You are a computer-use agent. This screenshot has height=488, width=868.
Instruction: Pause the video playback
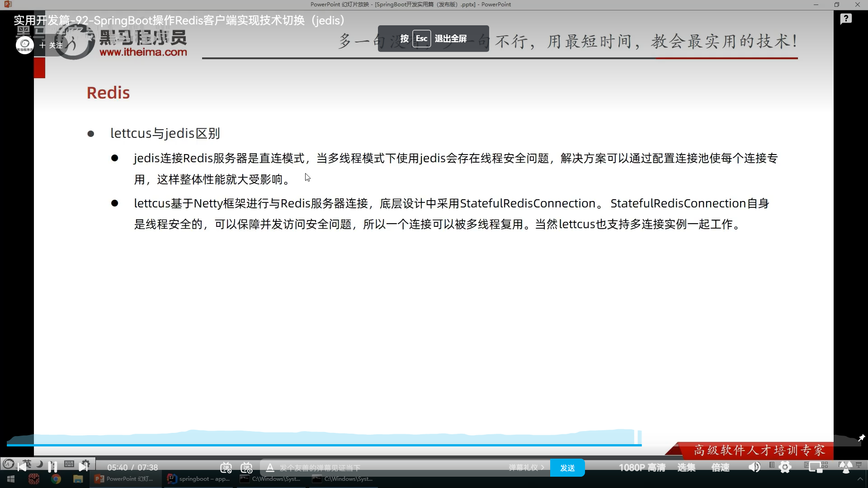pyautogui.click(x=52, y=467)
